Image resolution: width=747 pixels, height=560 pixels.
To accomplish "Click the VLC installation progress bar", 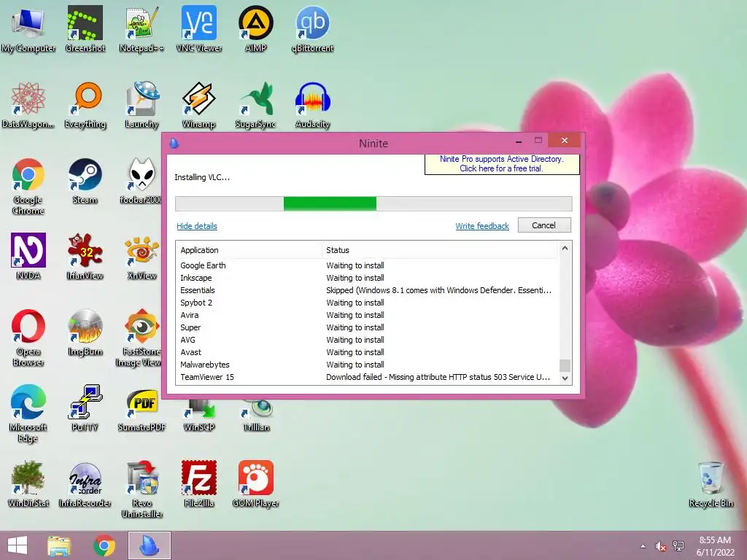I will click(x=373, y=204).
